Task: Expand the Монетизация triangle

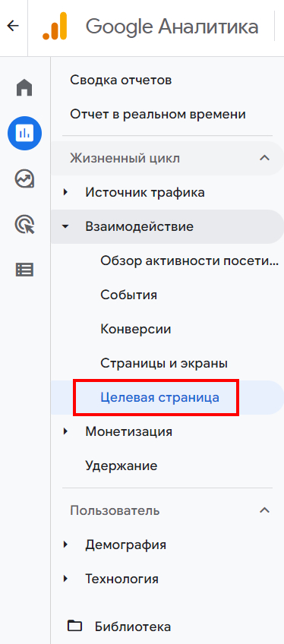Action: coord(65,431)
